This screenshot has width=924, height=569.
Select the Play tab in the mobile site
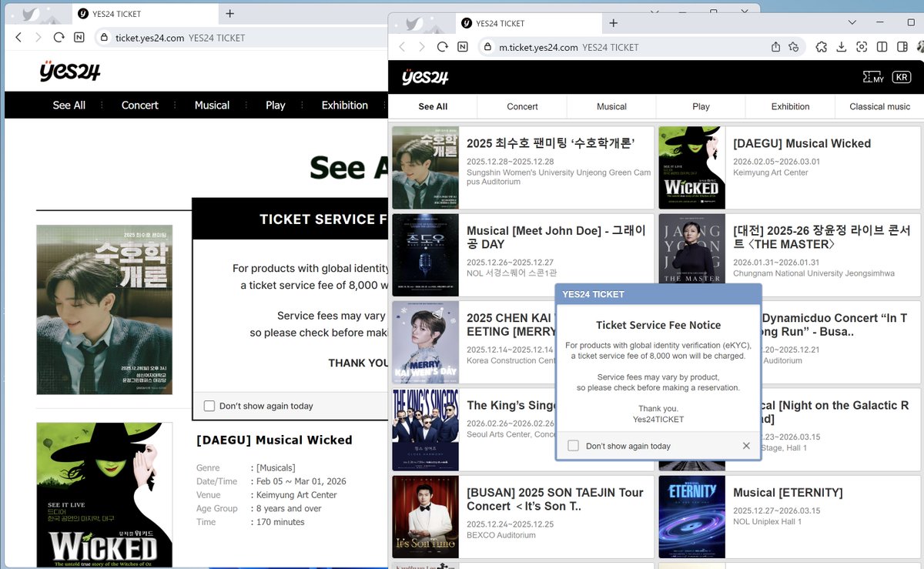click(x=701, y=106)
